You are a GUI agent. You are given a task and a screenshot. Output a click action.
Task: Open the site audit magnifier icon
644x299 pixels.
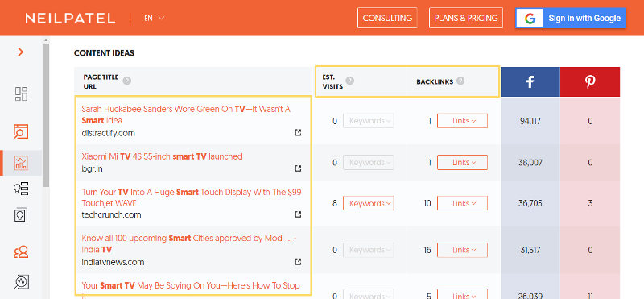coord(21,282)
